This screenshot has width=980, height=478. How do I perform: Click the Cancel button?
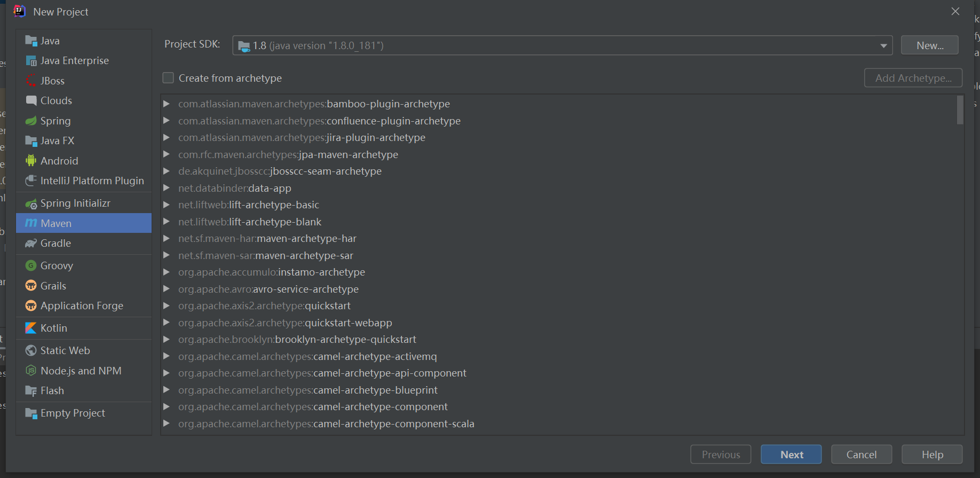coord(862,455)
